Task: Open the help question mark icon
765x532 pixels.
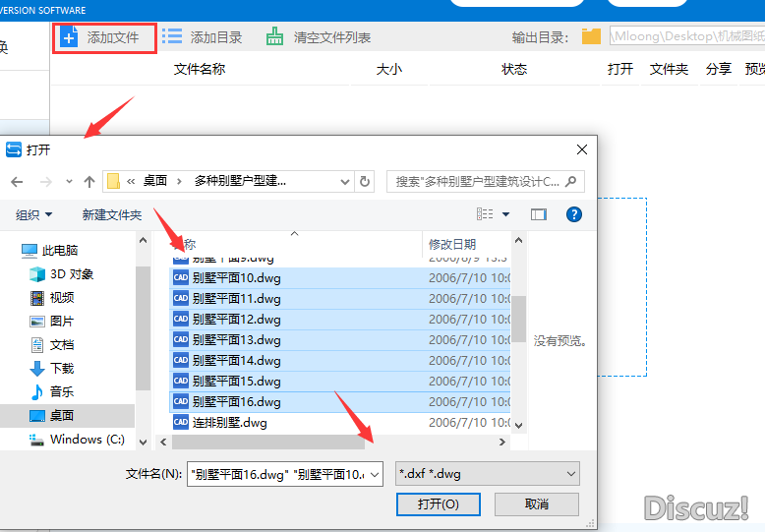Action: 574,214
